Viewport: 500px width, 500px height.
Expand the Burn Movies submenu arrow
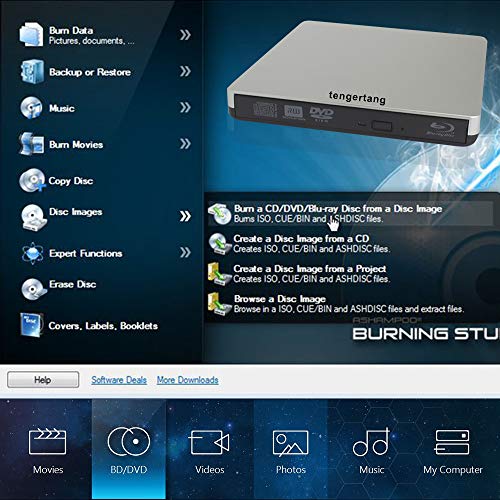click(185, 144)
